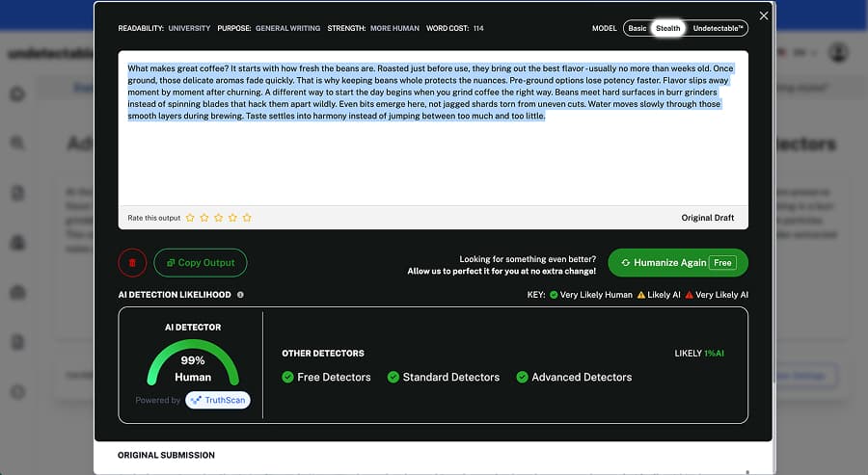Click the More Human strength value
Image resolution: width=868 pixels, height=475 pixels.
click(394, 29)
